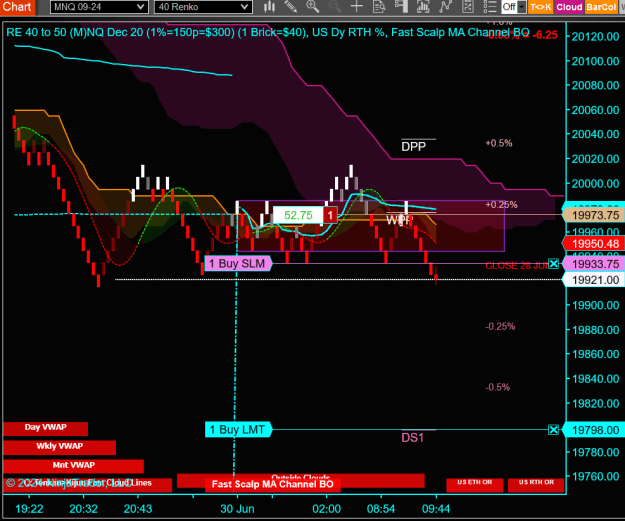Cancel the 1 Buy LMT order X
625x521 pixels.
pos(554,430)
